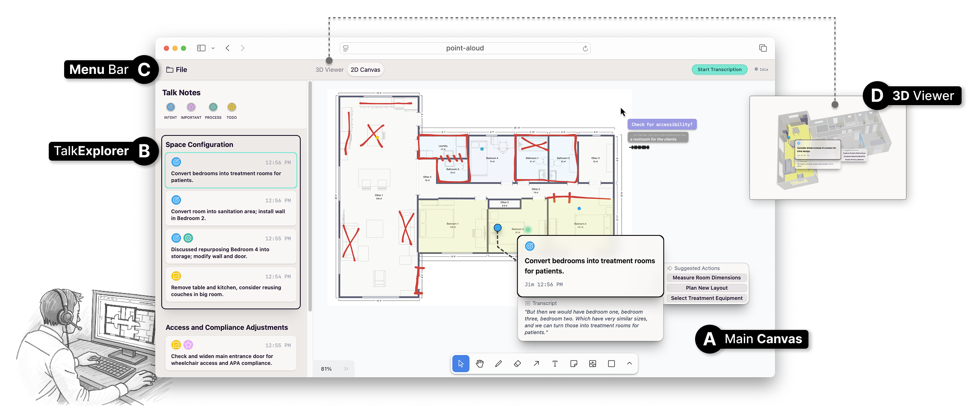The width and height of the screenshot is (980, 420).
Task: Click the large blue pin in Bedroom 3
Action: coord(497,228)
